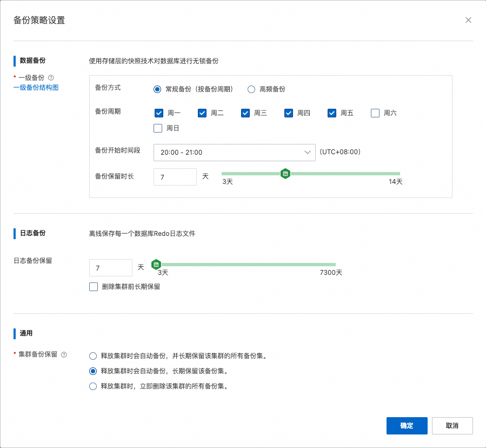Select 释放集群时会自动备份,长期保留该备份集 radio option

tap(92, 371)
